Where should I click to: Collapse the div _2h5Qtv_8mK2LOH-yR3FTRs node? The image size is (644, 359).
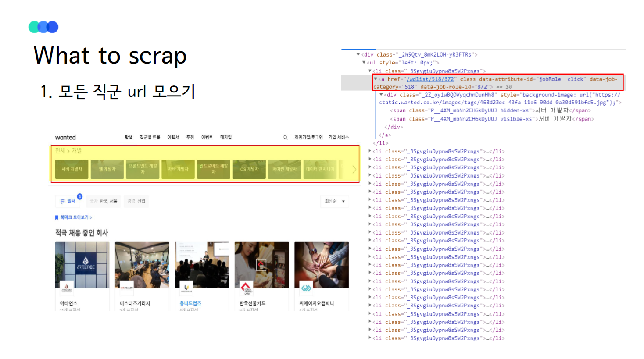(358, 54)
